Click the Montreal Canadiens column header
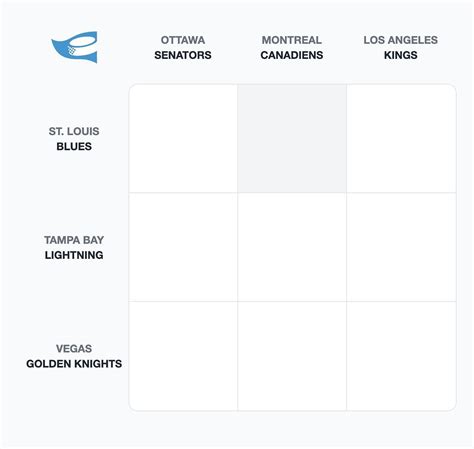Viewport: 474px width, 449px height. (292, 47)
